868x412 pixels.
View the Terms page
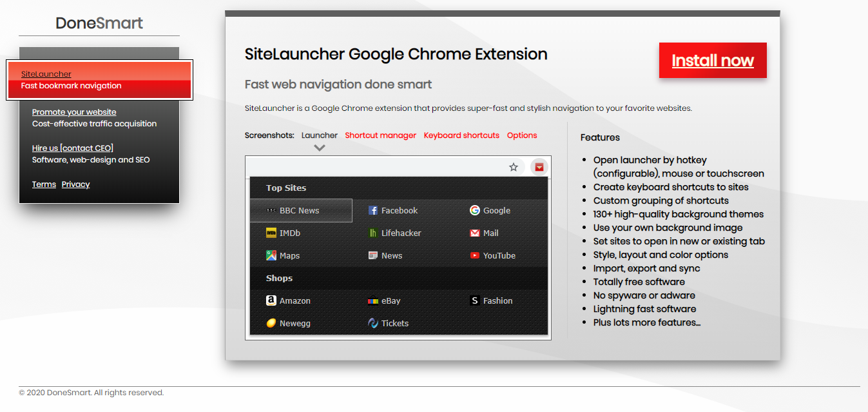tap(44, 184)
